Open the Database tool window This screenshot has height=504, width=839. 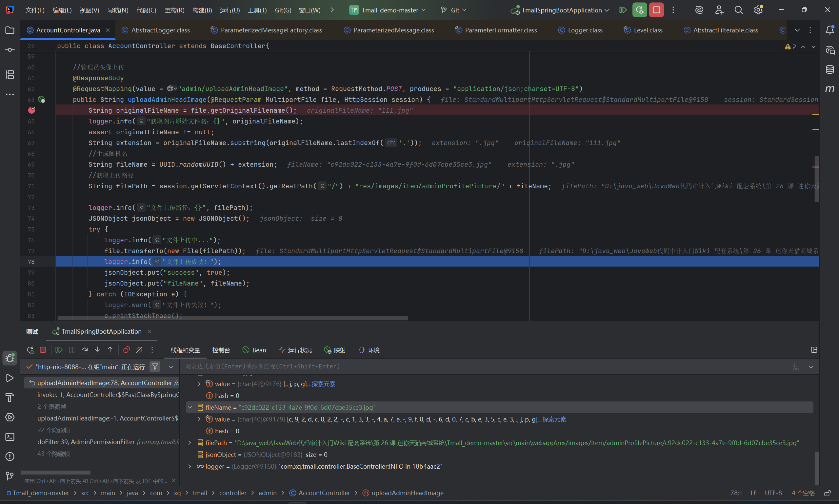click(x=829, y=70)
